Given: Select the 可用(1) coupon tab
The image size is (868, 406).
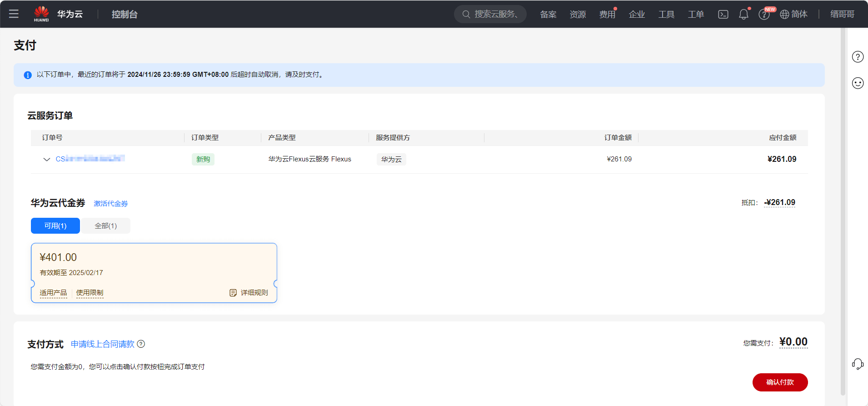Looking at the screenshot, I should tap(55, 226).
